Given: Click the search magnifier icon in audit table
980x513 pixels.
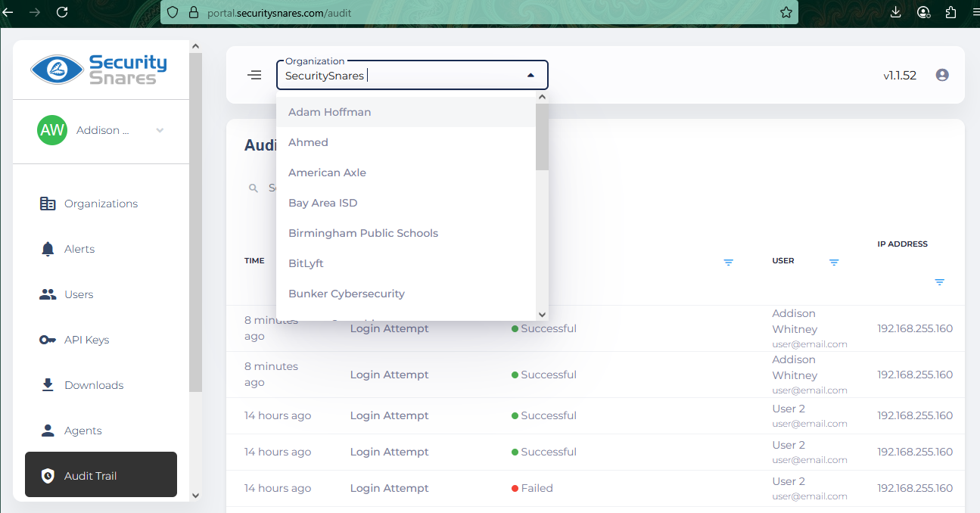Looking at the screenshot, I should point(254,188).
